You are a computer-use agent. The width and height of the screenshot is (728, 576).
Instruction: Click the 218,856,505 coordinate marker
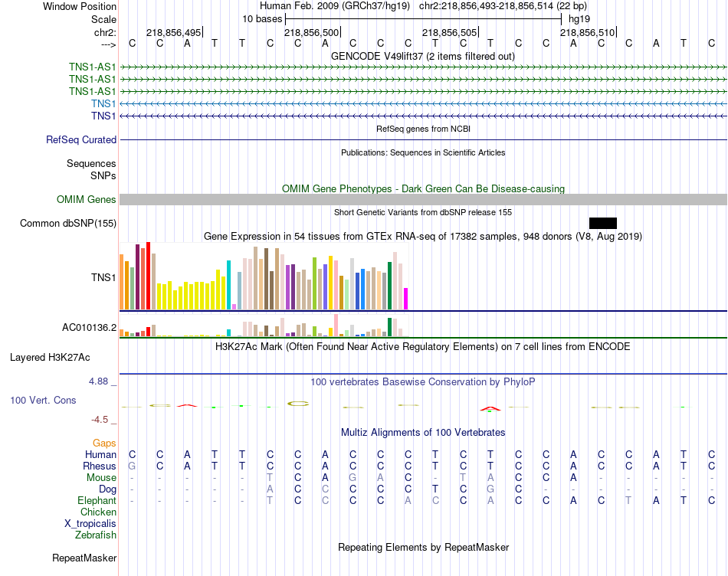(449, 32)
